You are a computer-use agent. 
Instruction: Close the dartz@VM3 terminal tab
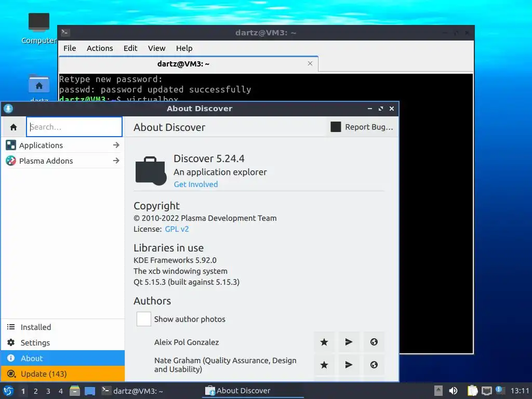(310, 63)
